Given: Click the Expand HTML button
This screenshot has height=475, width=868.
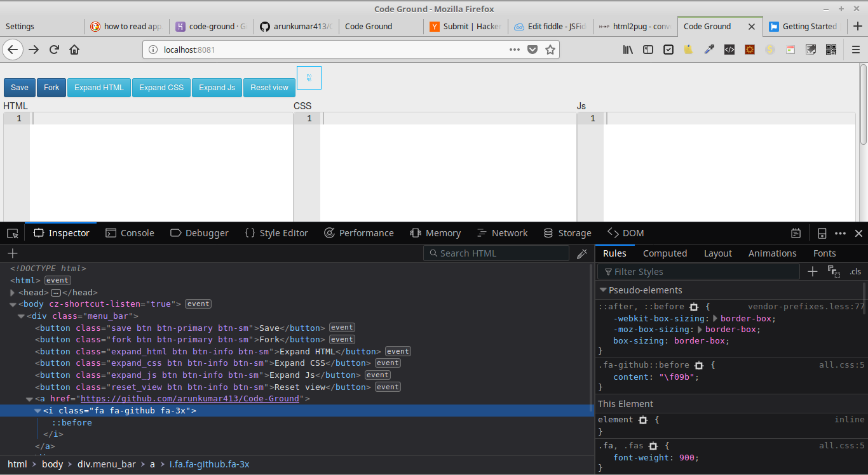Looking at the screenshot, I should click(x=99, y=88).
